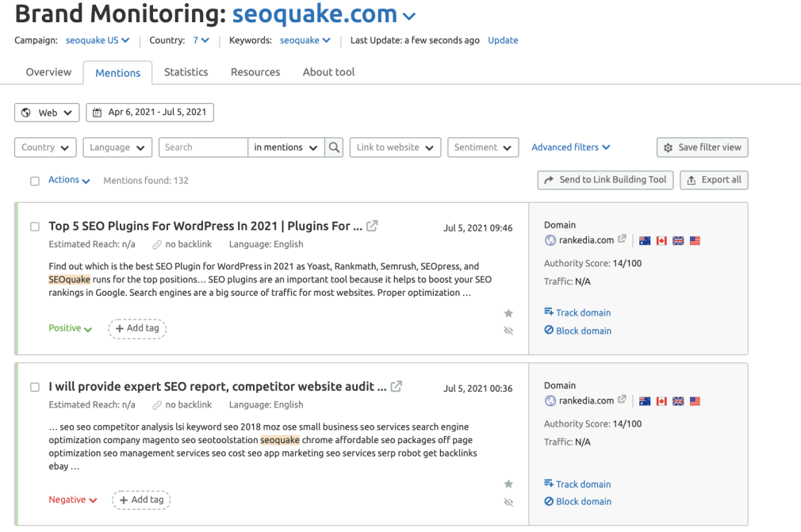Screen dimensions: 801x532
Task: Click Save filter view button
Action: [703, 147]
